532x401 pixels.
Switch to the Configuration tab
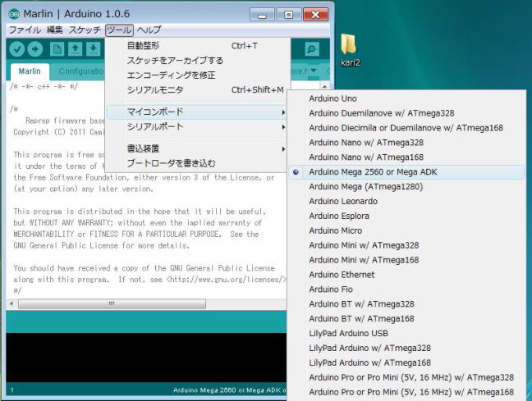[80, 71]
